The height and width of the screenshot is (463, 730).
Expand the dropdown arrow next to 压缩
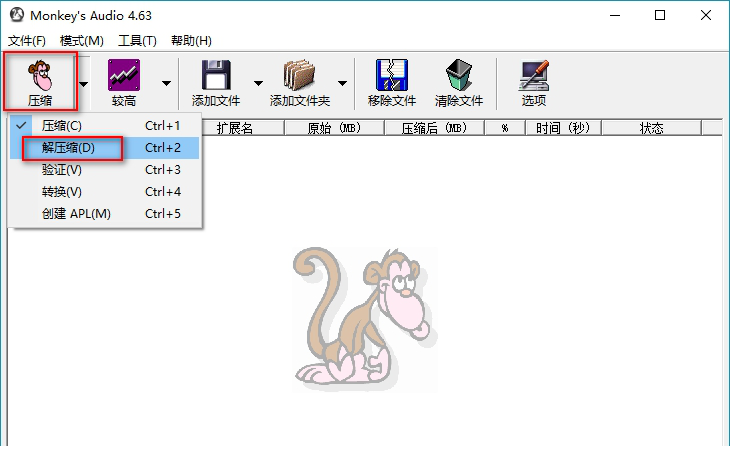(83, 84)
